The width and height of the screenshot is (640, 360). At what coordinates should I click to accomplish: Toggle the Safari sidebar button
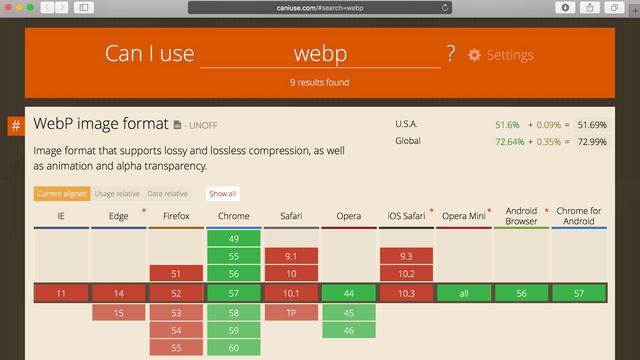tap(84, 7)
